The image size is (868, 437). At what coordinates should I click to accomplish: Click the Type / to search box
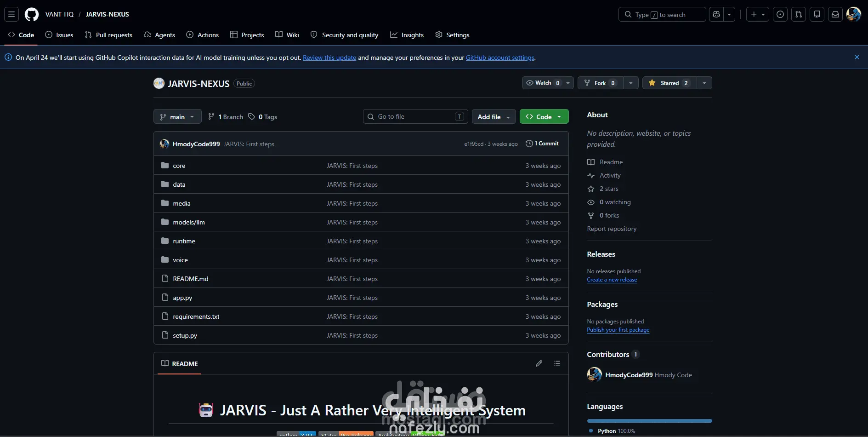coord(662,14)
